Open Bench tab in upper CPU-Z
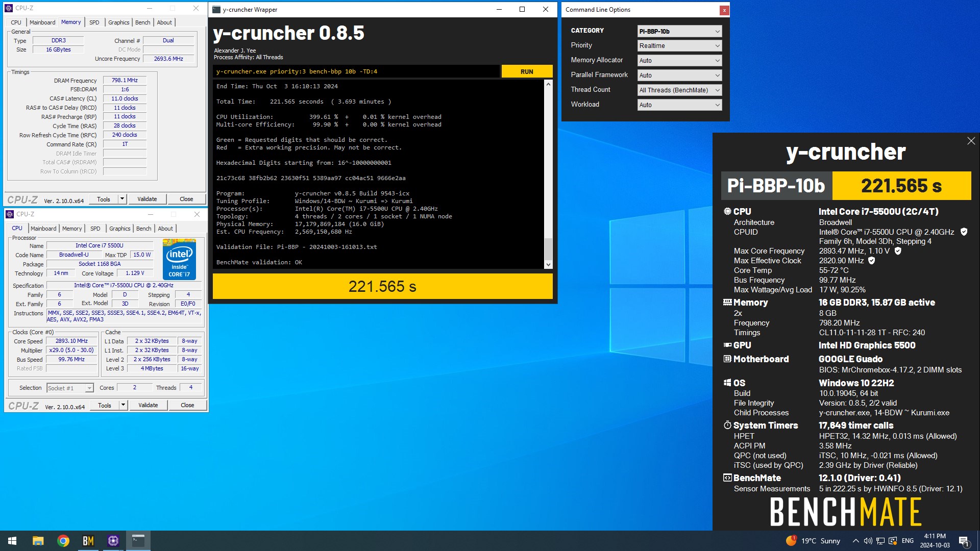Screen dimensions: 980x551 pyautogui.click(x=143, y=22)
